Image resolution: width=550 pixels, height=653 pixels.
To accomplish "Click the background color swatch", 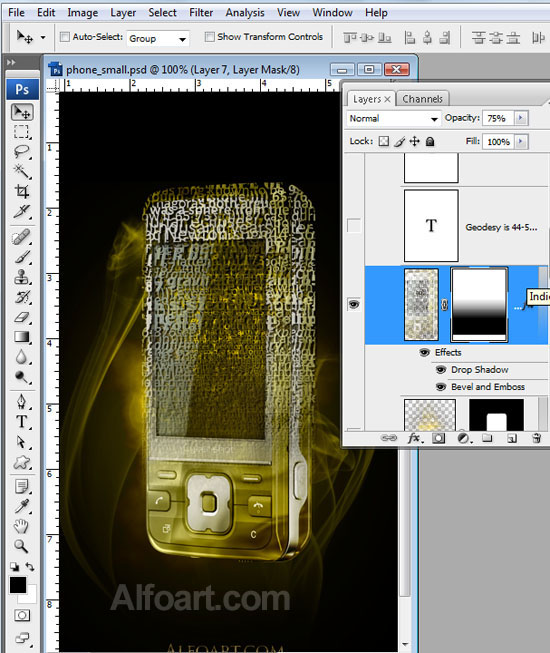I will pyautogui.click(x=30, y=596).
